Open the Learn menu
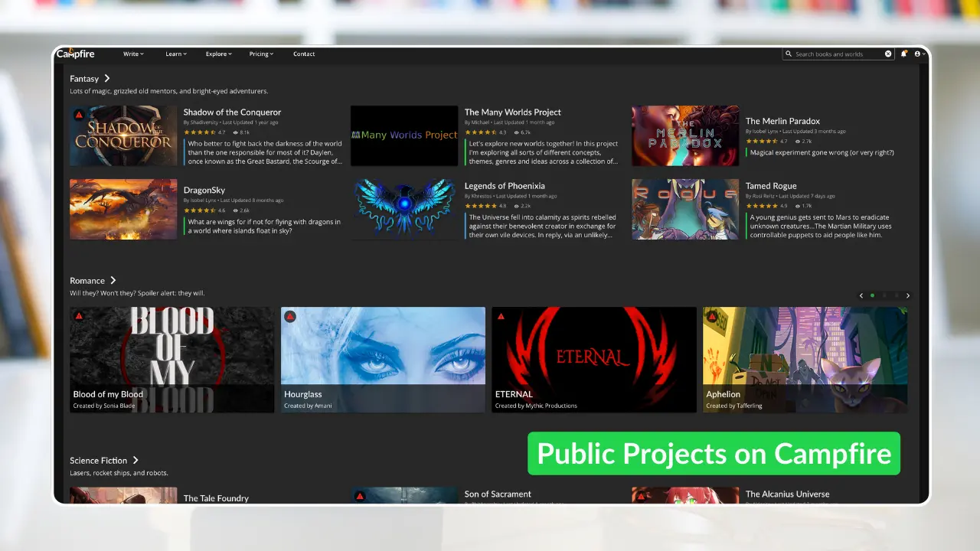The width and height of the screenshot is (980, 551). tap(176, 54)
